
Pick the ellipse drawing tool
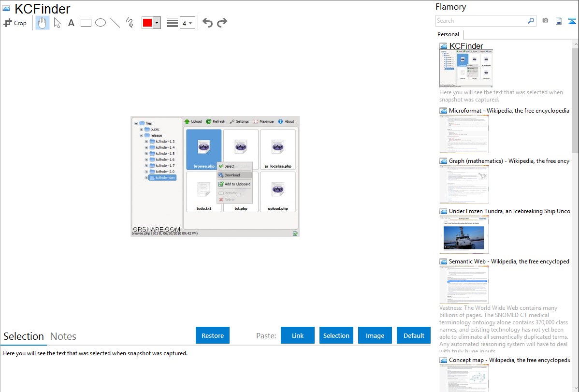101,23
